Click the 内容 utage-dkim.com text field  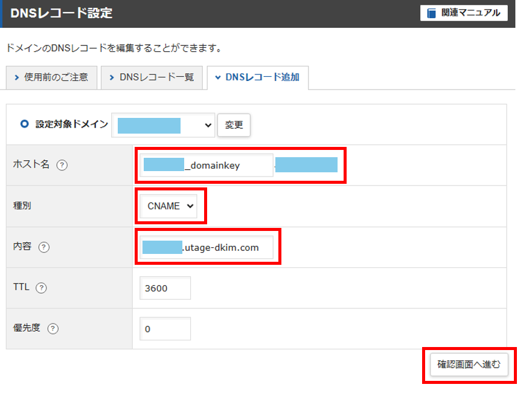207,247
